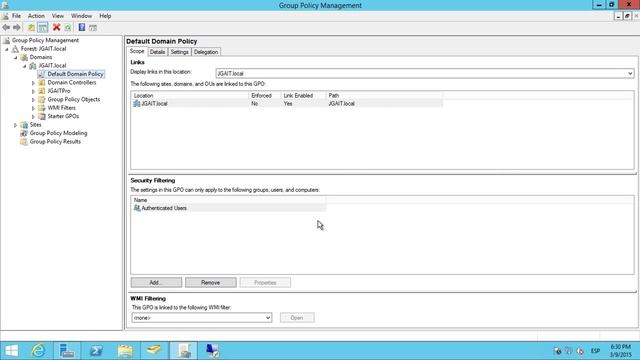Expand the Domain Controllers node
Viewport: 640px width, 360px height.
click(33, 83)
